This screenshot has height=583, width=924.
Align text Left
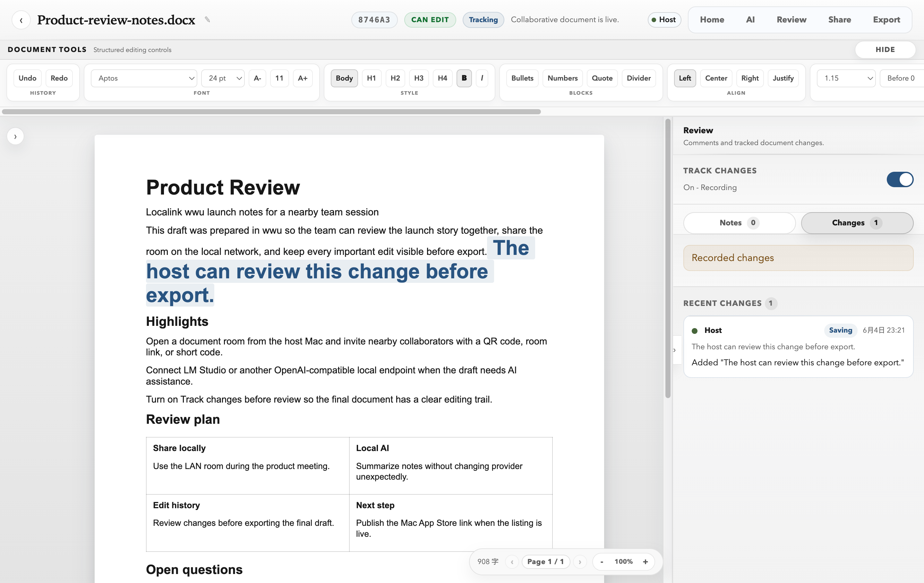click(x=685, y=78)
